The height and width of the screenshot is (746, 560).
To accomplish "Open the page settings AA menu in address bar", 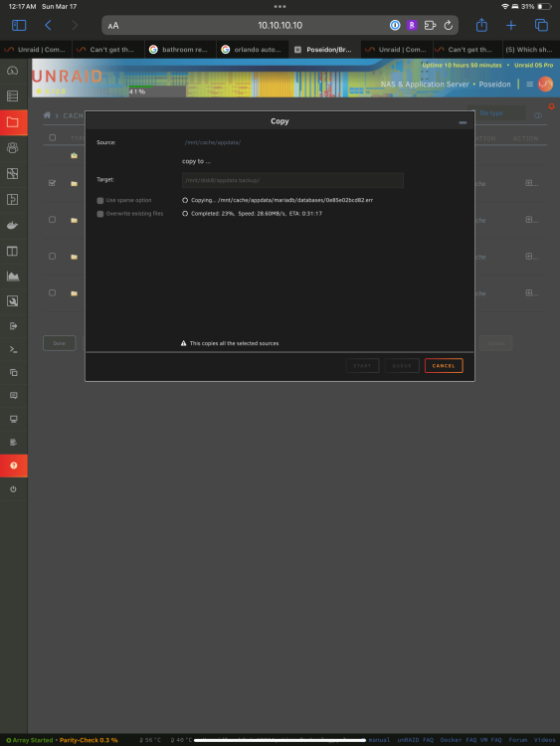I will pyautogui.click(x=113, y=26).
